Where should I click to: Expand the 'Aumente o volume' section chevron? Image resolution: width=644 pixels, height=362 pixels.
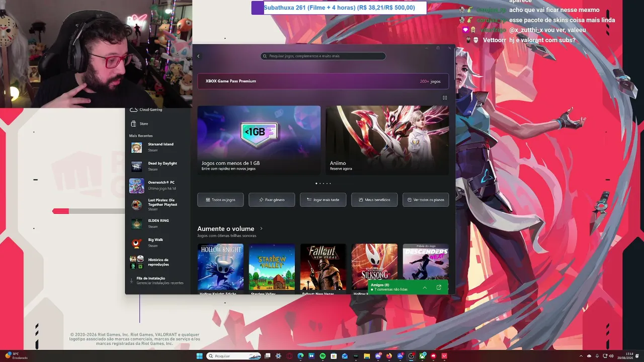point(261,229)
